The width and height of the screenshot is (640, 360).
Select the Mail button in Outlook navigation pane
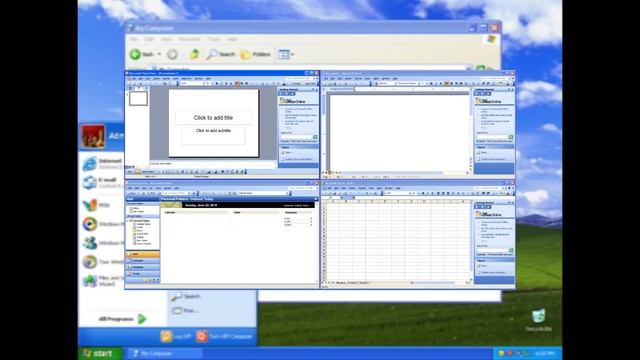[x=142, y=254]
